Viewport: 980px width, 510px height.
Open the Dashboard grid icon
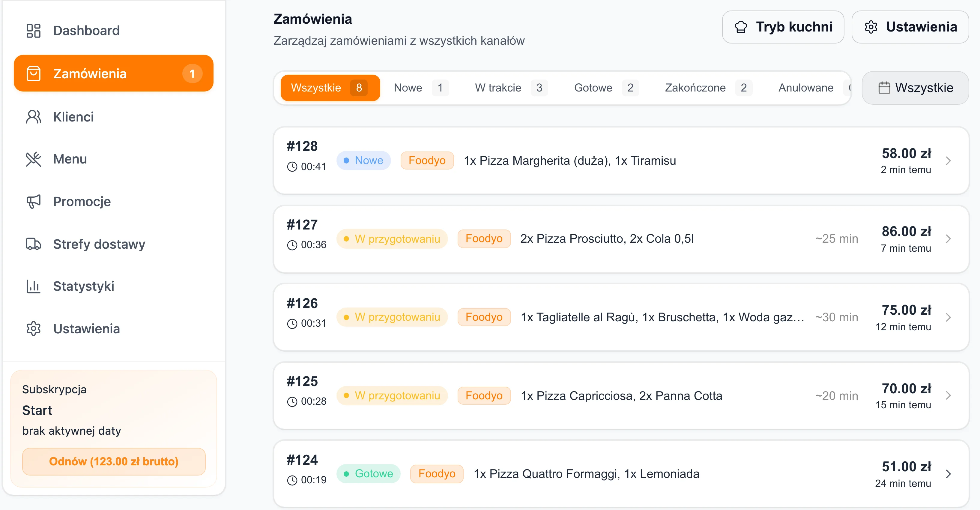click(34, 31)
